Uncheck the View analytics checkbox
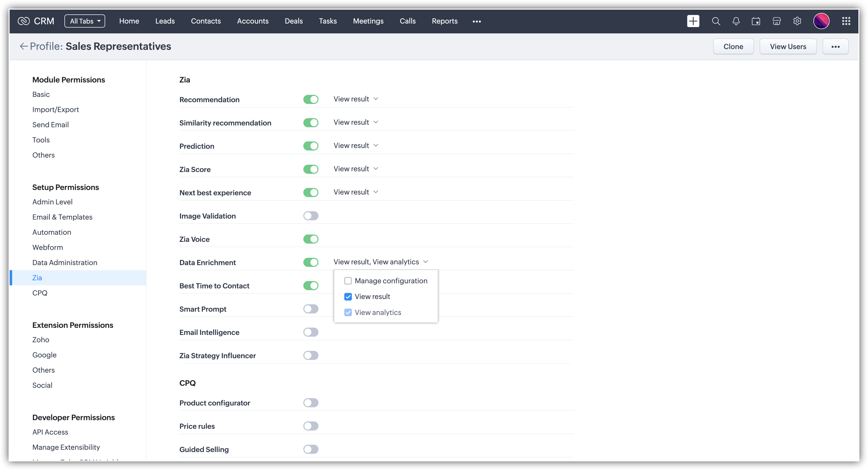The image size is (868, 470). pyautogui.click(x=348, y=313)
